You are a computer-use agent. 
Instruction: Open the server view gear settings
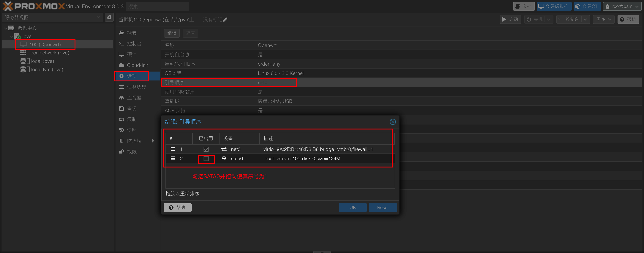pyautogui.click(x=109, y=17)
